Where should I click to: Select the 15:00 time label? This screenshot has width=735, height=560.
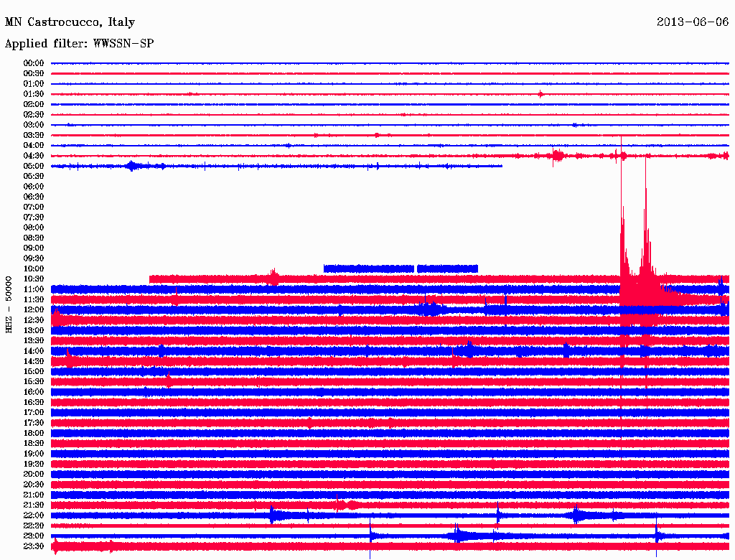[34, 371]
